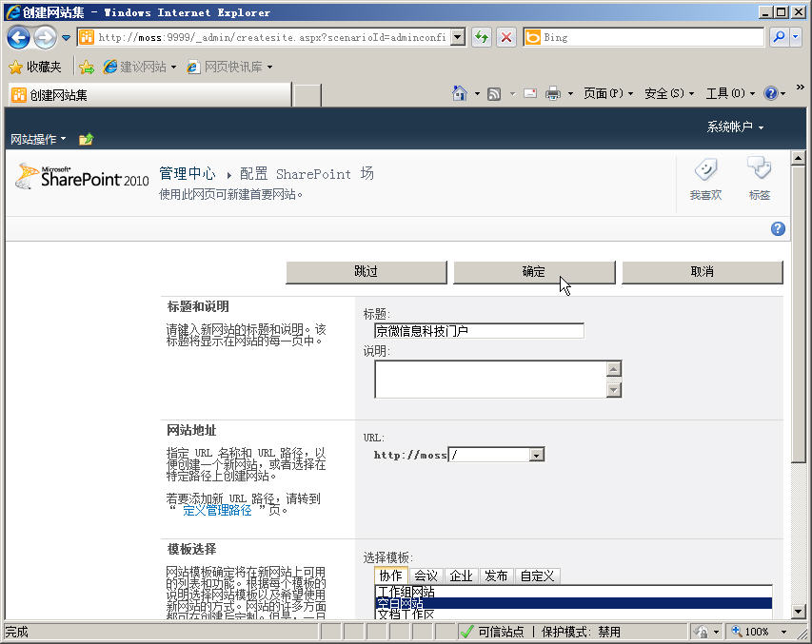Image resolution: width=812 pixels, height=644 pixels.
Task: Click the navigate up folder icon
Action: click(x=86, y=139)
